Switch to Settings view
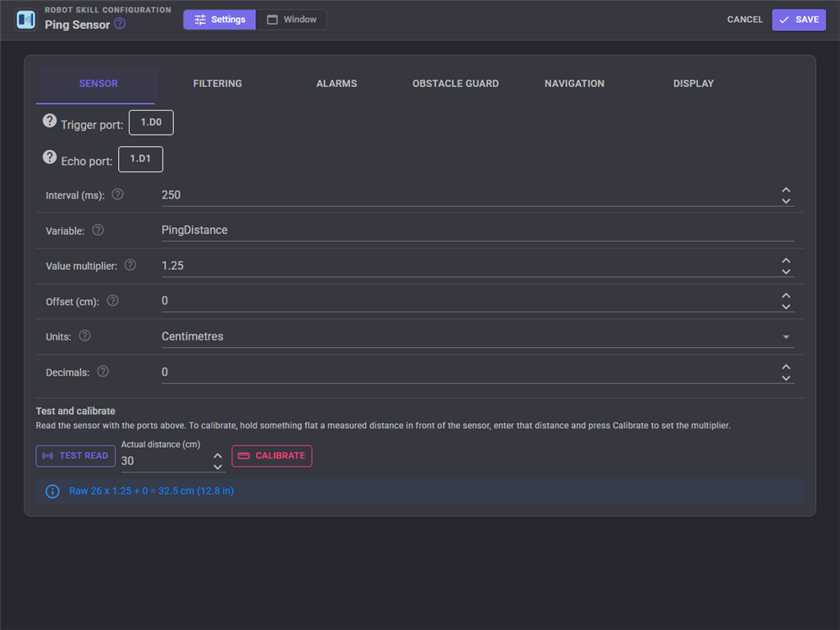Viewport: 840px width, 630px height. coord(220,20)
